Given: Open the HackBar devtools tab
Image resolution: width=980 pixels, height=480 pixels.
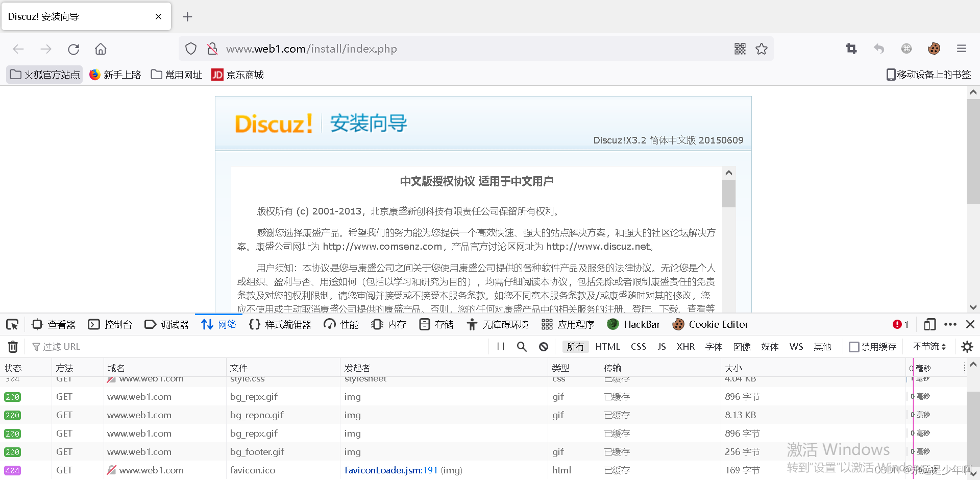Looking at the screenshot, I should 633,324.
